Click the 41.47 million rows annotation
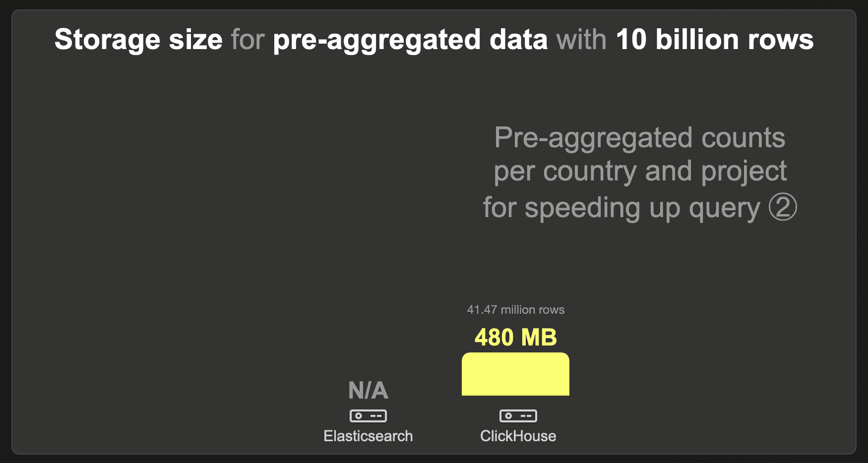 tap(515, 310)
